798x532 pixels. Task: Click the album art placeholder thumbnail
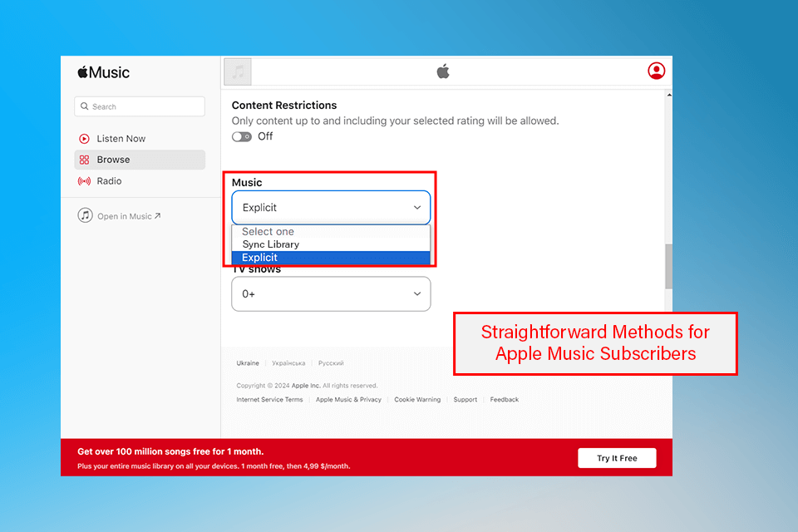(238, 71)
